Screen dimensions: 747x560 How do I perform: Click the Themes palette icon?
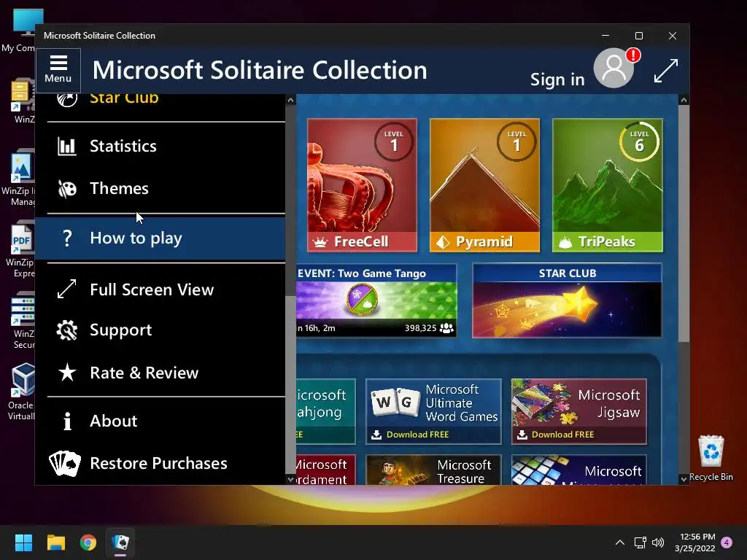tap(66, 189)
